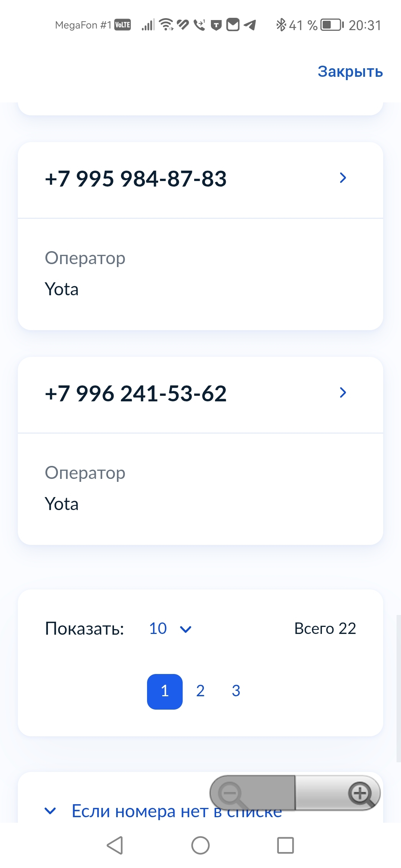Tap the Закрыть link
Image resolution: width=401 pixels, height=868 pixels.
[350, 71]
